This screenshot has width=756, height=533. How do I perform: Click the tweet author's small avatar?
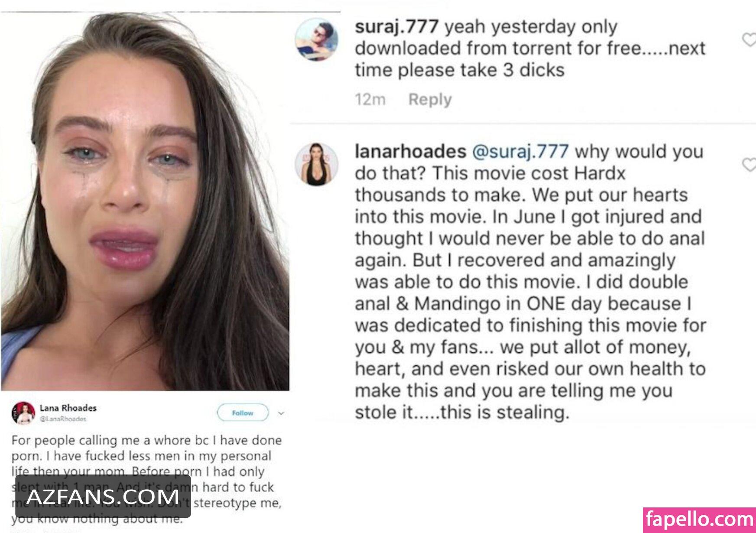click(x=23, y=413)
